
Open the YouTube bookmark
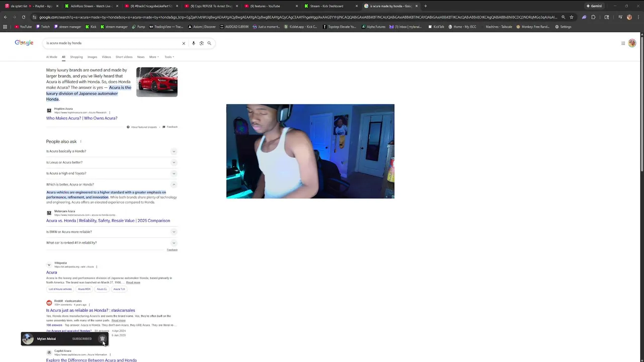point(23,27)
